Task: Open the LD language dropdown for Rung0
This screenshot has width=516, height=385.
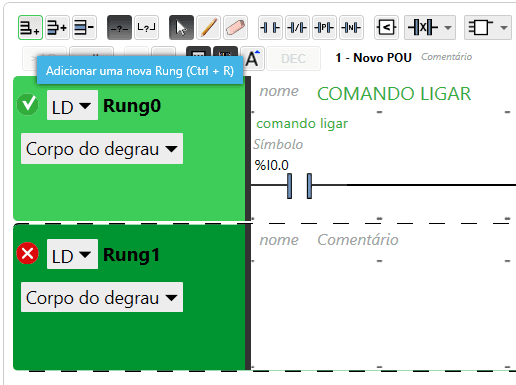Action: point(72,105)
